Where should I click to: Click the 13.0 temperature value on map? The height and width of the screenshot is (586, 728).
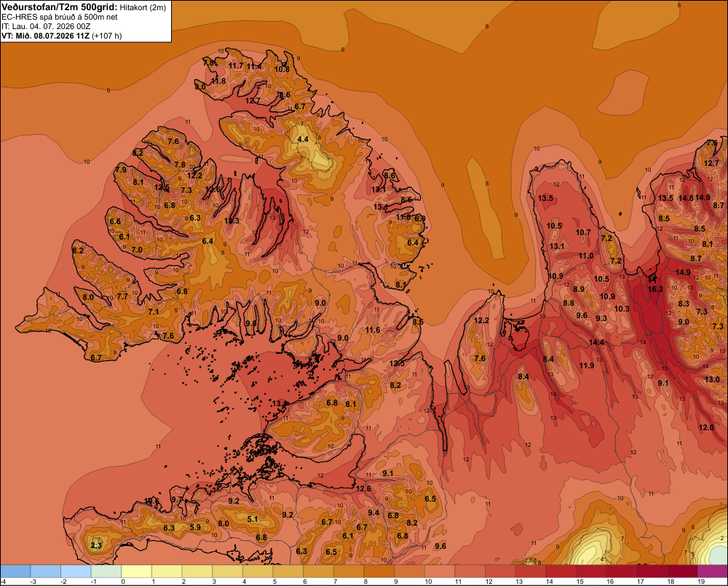coord(712,379)
